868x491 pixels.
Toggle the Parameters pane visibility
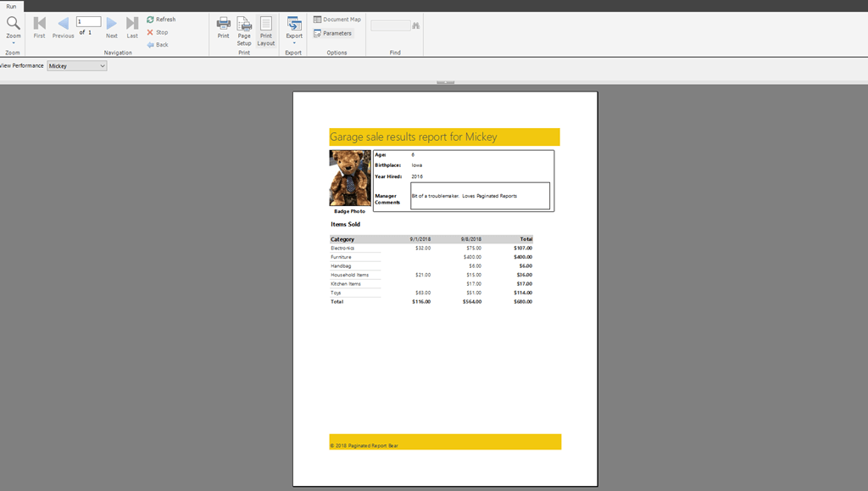click(x=332, y=33)
